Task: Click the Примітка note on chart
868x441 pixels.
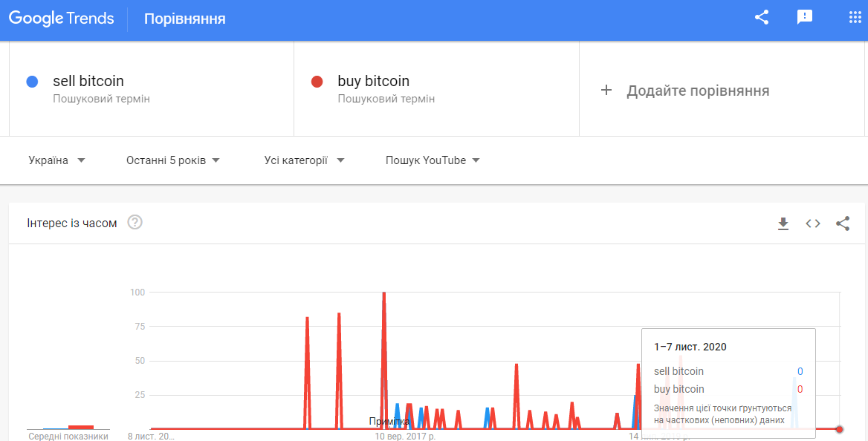Action: (x=389, y=422)
